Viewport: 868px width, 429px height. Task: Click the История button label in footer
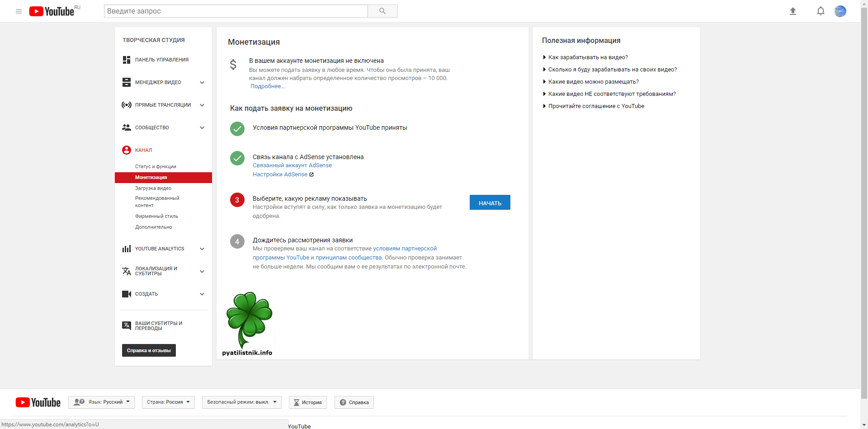(x=312, y=402)
